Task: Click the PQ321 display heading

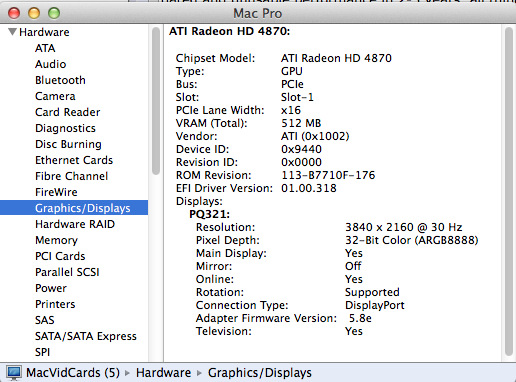Action: coord(210,214)
